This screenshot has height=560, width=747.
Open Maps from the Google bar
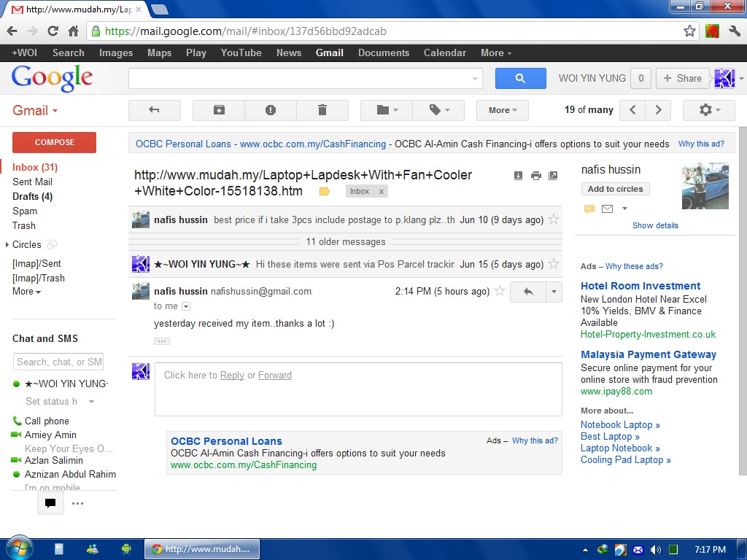click(159, 52)
